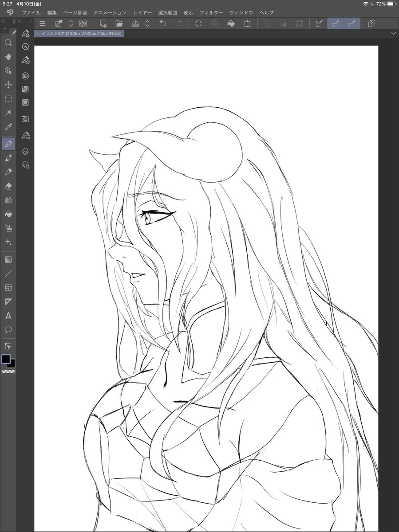Select the Blend droplets tool
399x532 pixels.
tap(8, 200)
